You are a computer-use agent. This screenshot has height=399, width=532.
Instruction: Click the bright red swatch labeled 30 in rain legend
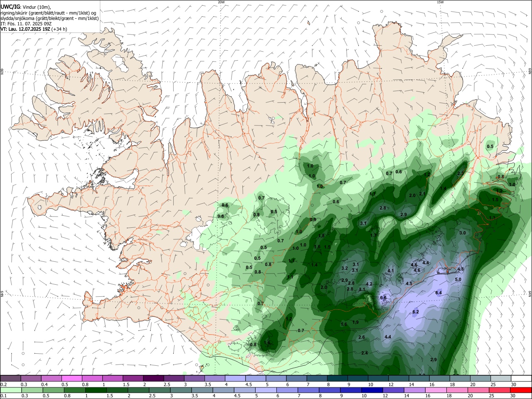[x=521, y=390]
